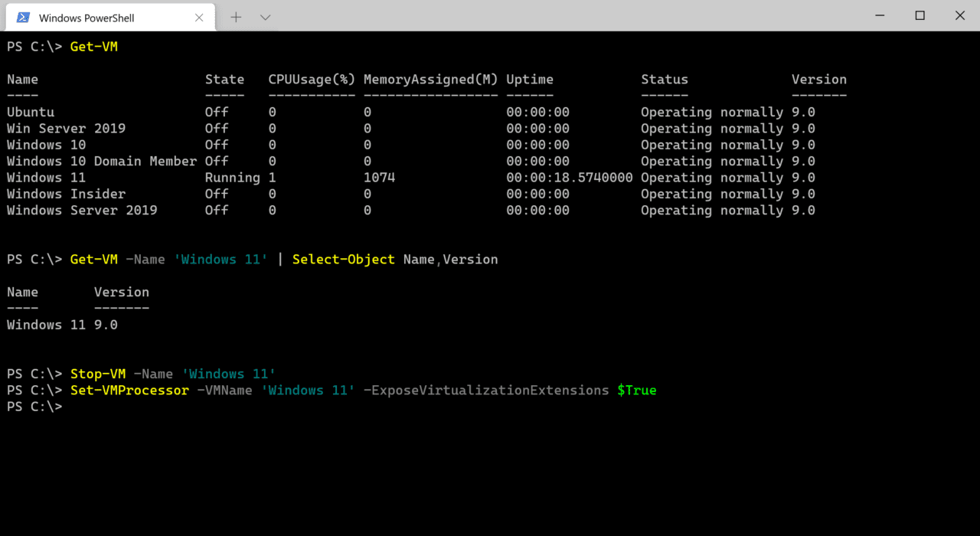Click the 'Name,Version' argument text
This screenshot has width=980, height=536.
click(x=450, y=260)
